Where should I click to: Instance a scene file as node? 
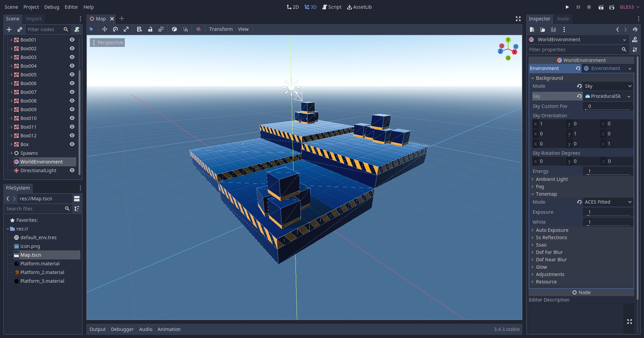click(20, 29)
